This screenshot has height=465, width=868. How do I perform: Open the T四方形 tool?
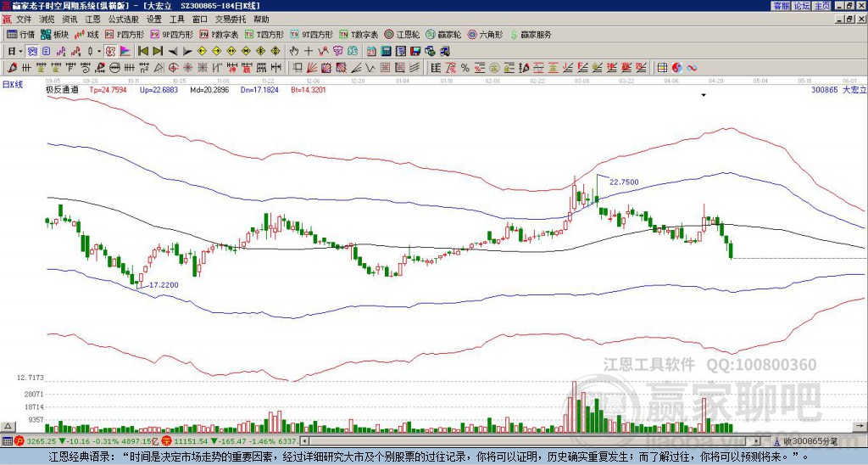tap(264, 34)
